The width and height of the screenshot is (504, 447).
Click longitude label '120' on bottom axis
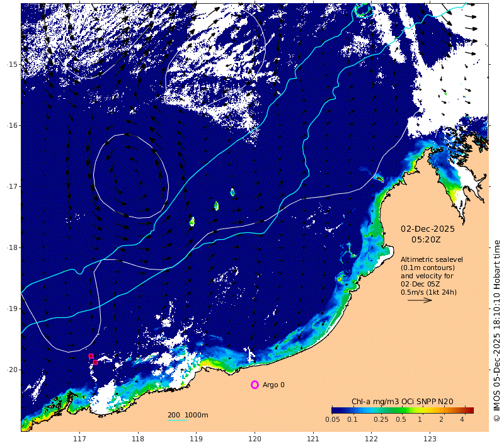tap(255, 439)
